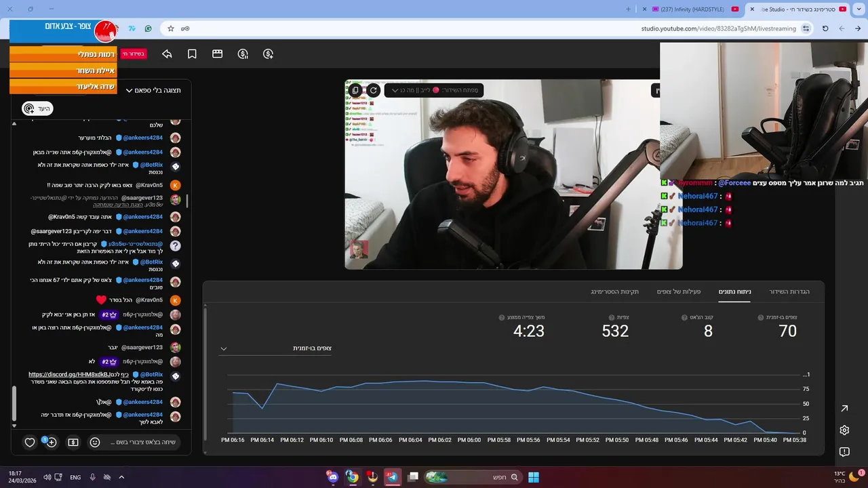868x488 pixels.
Task: Click the pop-out arrow icon on right sidebar
Action: (844, 408)
